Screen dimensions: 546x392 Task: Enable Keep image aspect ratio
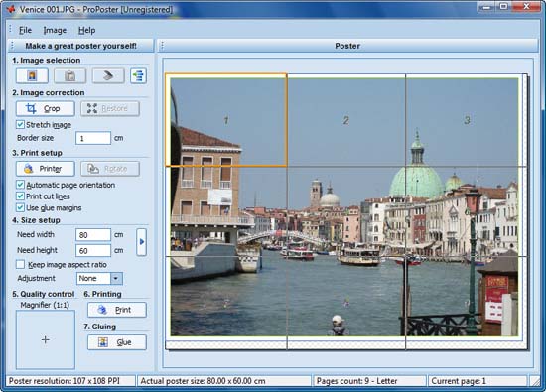20,265
